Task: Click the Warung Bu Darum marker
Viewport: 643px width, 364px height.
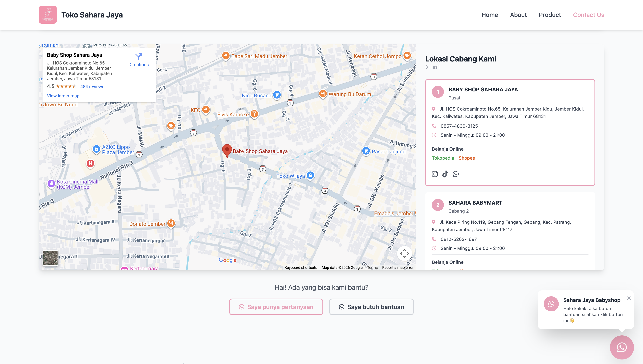Action: pos(323,94)
